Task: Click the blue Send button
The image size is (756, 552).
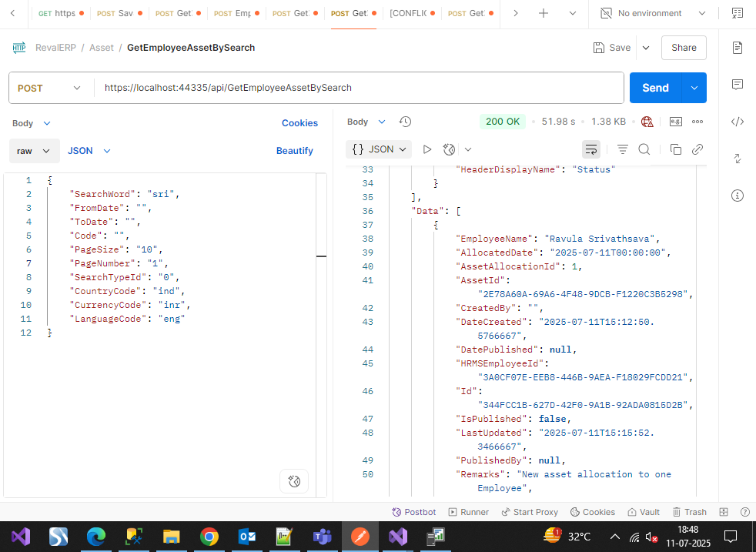Action: pos(655,88)
